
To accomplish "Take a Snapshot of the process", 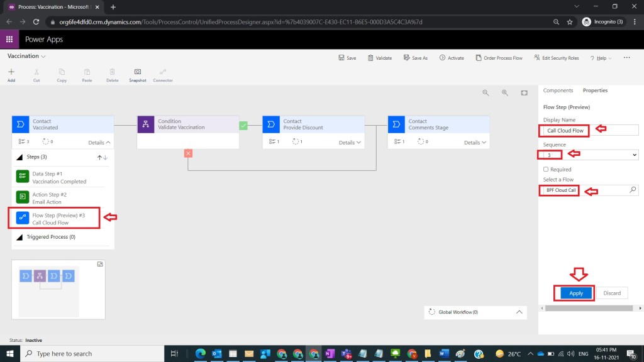I will point(137,75).
